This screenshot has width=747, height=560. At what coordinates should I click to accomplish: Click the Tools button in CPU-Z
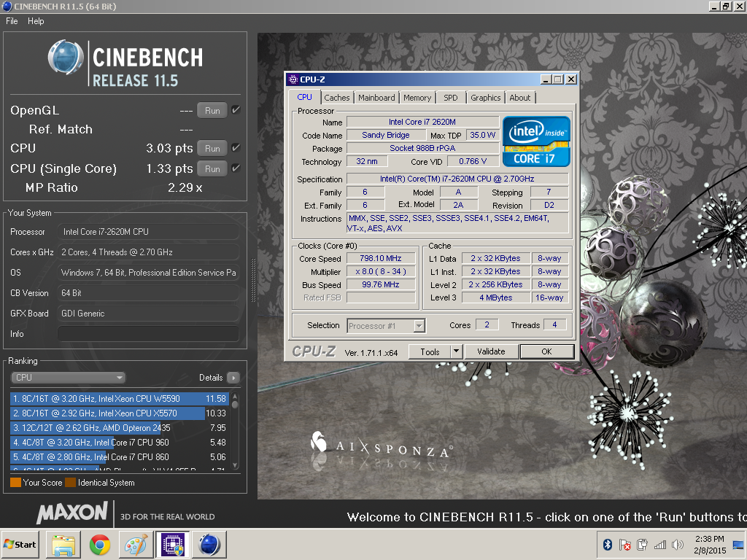(x=430, y=351)
